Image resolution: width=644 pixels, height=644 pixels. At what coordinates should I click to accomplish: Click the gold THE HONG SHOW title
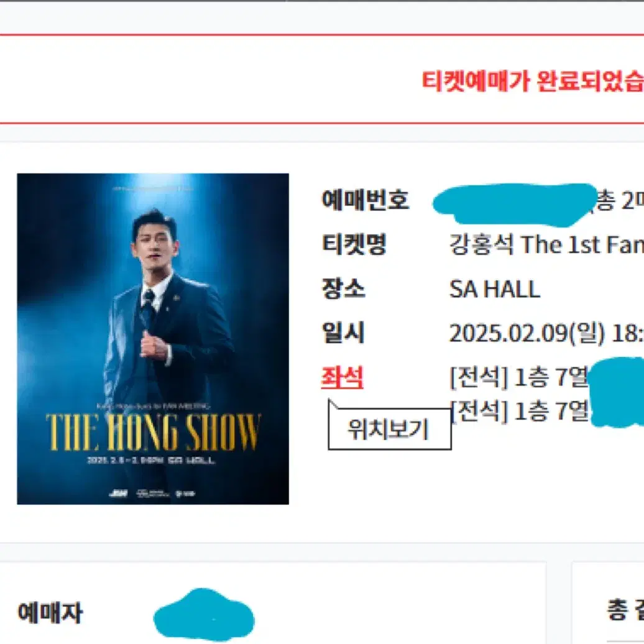tap(153, 431)
